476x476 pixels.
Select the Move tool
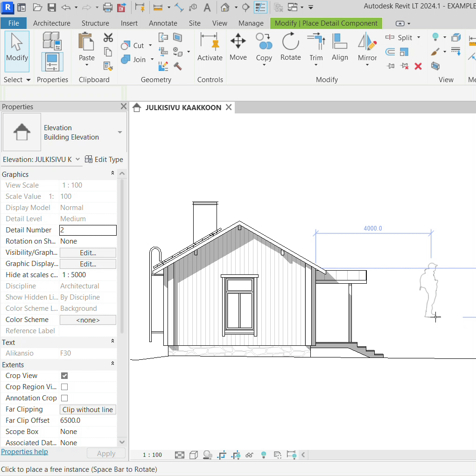[238, 47]
